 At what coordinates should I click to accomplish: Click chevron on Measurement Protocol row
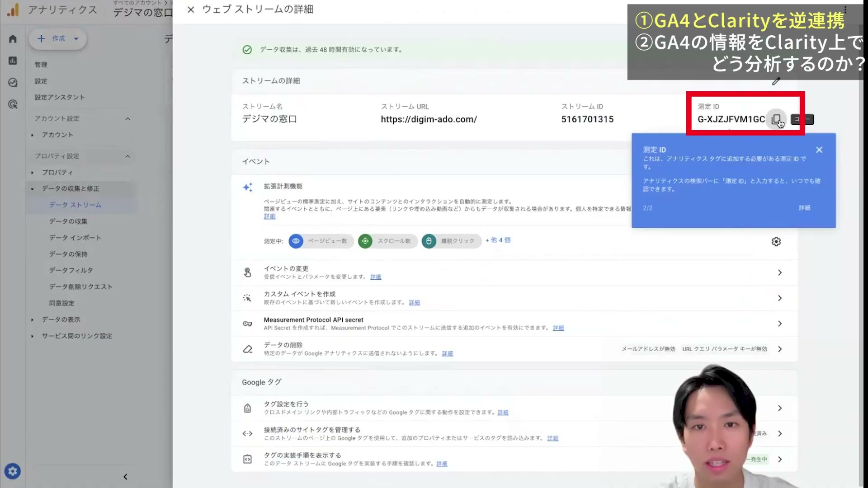pos(780,324)
